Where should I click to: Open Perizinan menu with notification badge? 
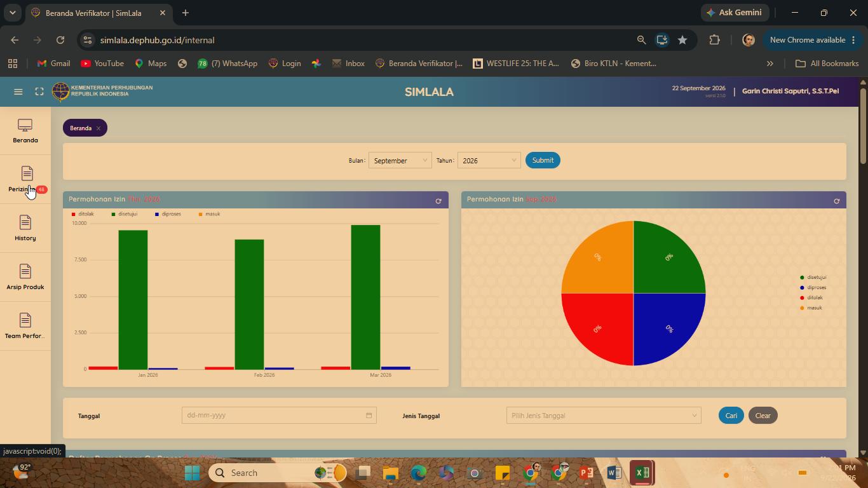click(25, 180)
